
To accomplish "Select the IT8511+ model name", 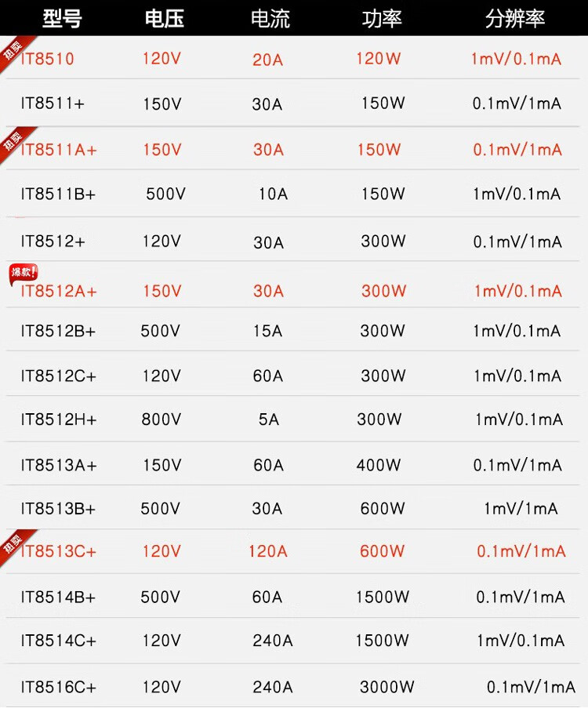I will pyautogui.click(x=53, y=103).
